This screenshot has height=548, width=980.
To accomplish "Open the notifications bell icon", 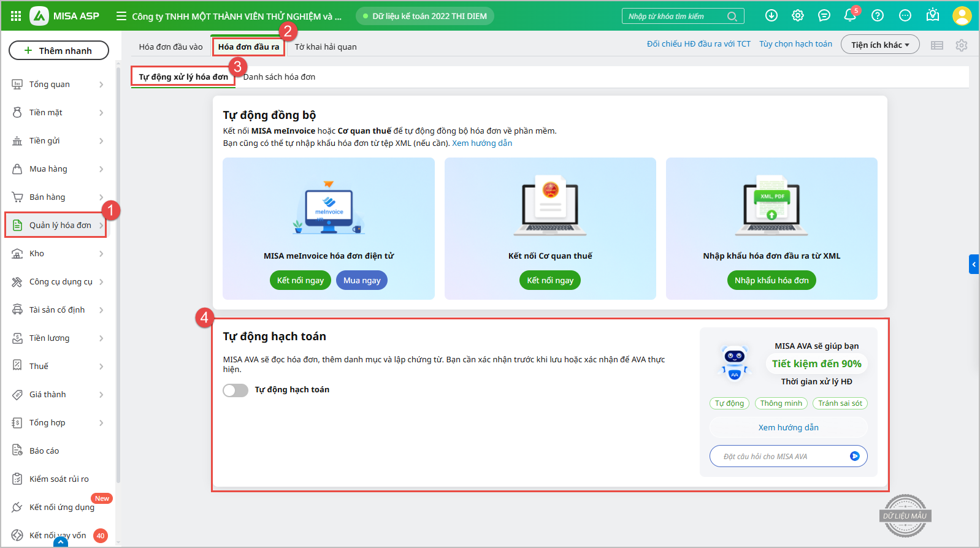I will coord(849,16).
